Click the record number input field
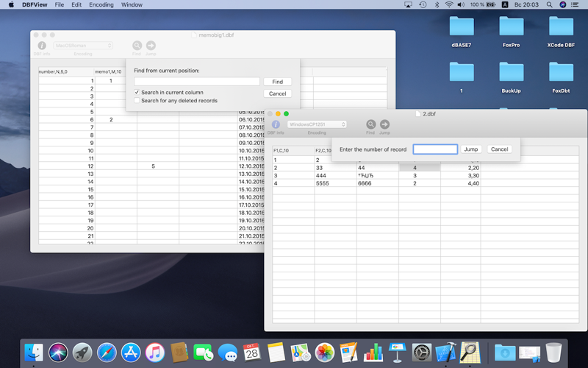588x368 pixels. pos(435,149)
